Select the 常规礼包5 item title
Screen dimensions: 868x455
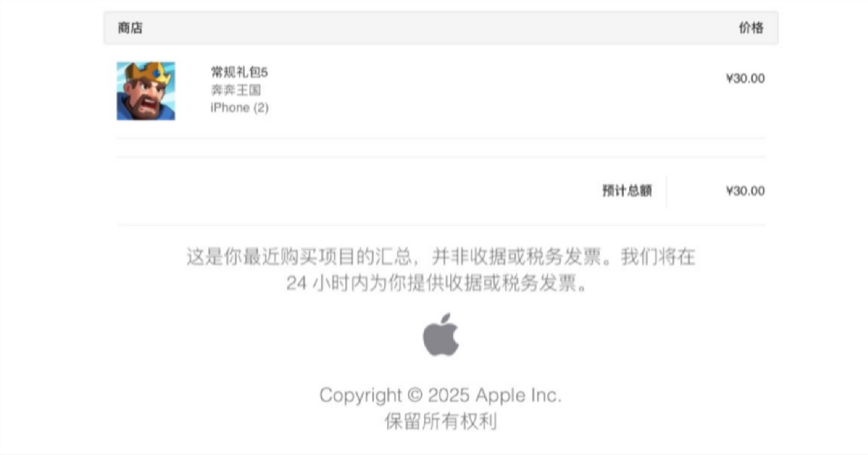click(240, 72)
